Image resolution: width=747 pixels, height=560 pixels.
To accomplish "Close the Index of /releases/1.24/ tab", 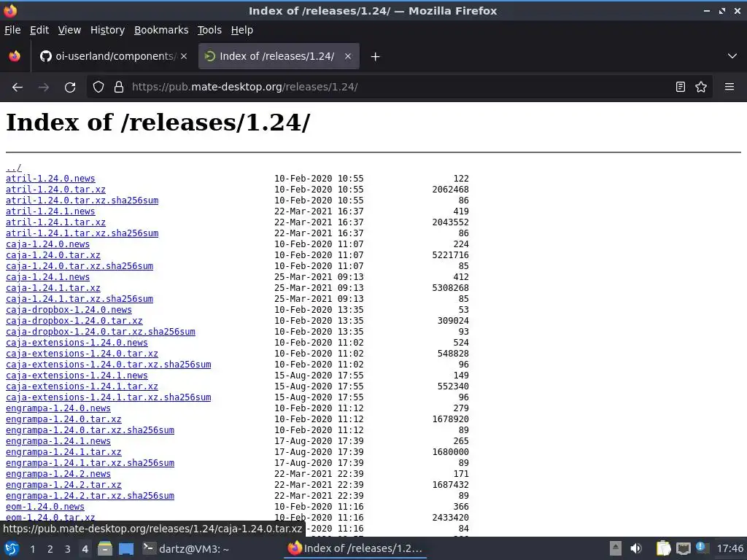I will pyautogui.click(x=348, y=57).
